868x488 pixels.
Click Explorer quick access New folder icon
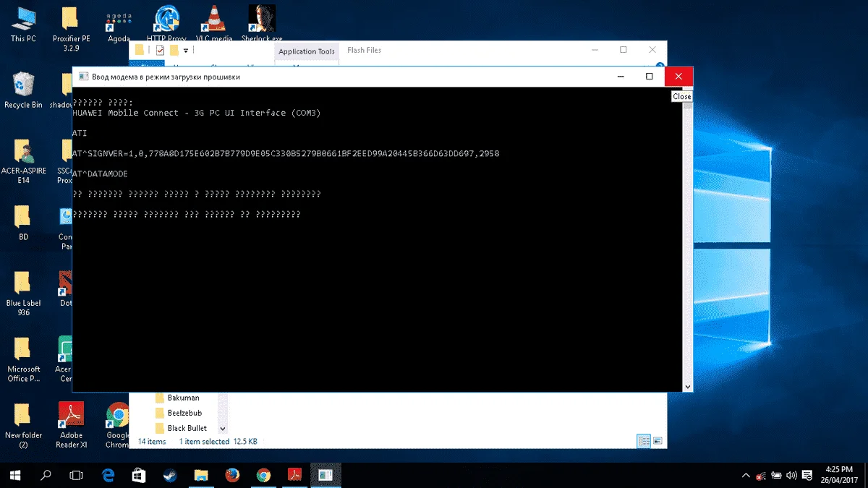point(174,50)
